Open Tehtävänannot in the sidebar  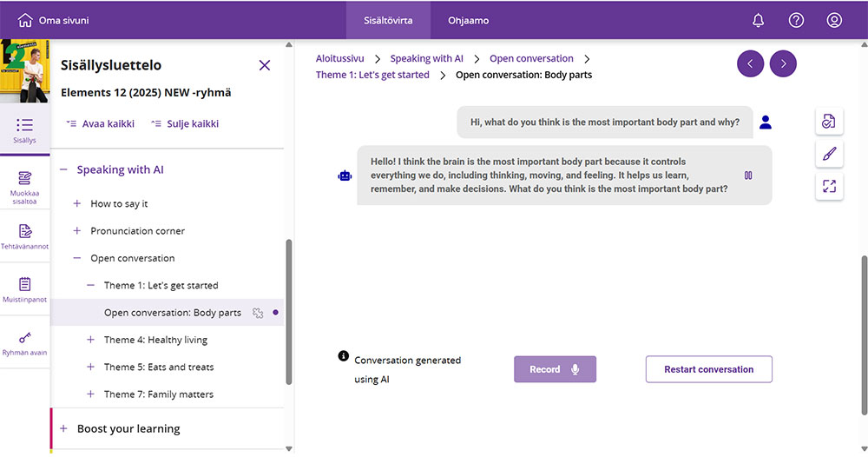coord(25,236)
